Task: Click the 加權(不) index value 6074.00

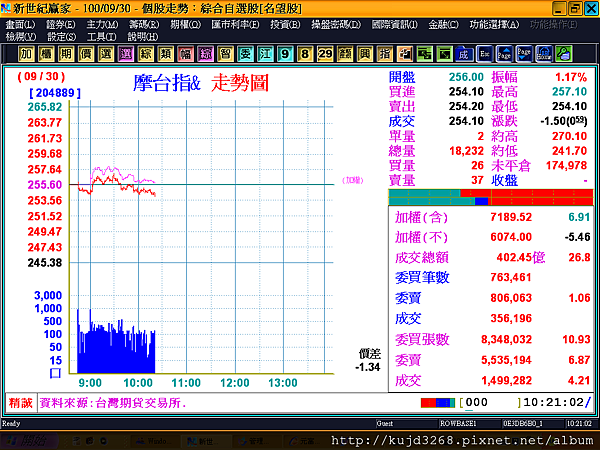Action: pyautogui.click(x=511, y=237)
